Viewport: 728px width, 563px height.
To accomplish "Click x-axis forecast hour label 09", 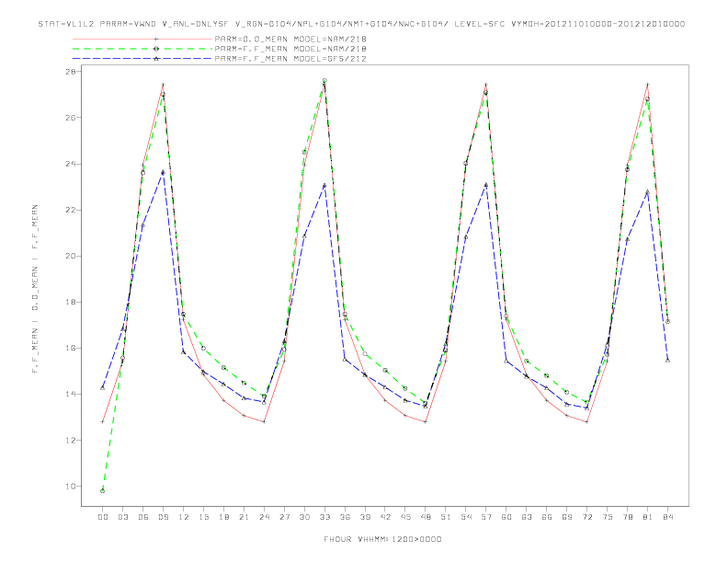I will click(163, 517).
